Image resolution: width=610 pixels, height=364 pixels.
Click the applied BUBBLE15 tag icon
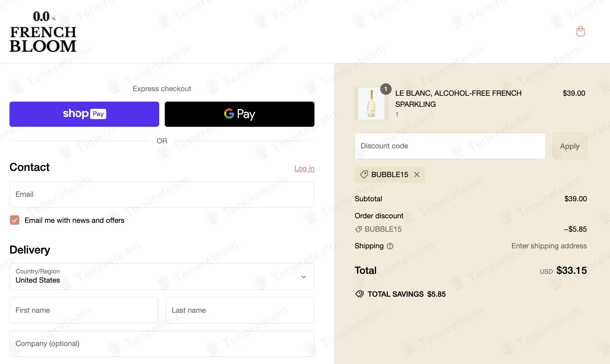point(364,174)
